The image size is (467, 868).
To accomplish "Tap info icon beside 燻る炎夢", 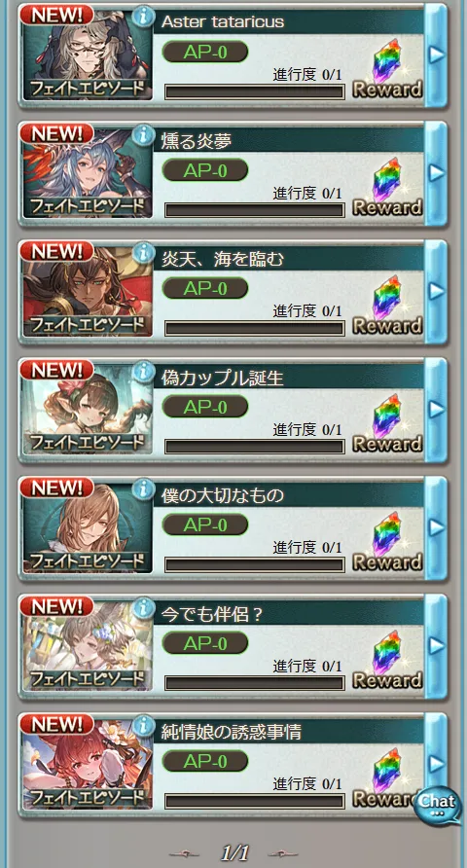I will click(x=143, y=134).
